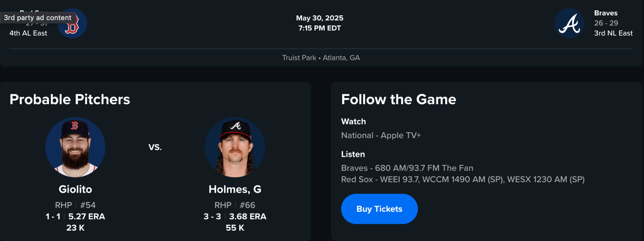Screen dimensions: 644x241
Task: Click the May 30, 2025 game date
Action: click(319, 18)
